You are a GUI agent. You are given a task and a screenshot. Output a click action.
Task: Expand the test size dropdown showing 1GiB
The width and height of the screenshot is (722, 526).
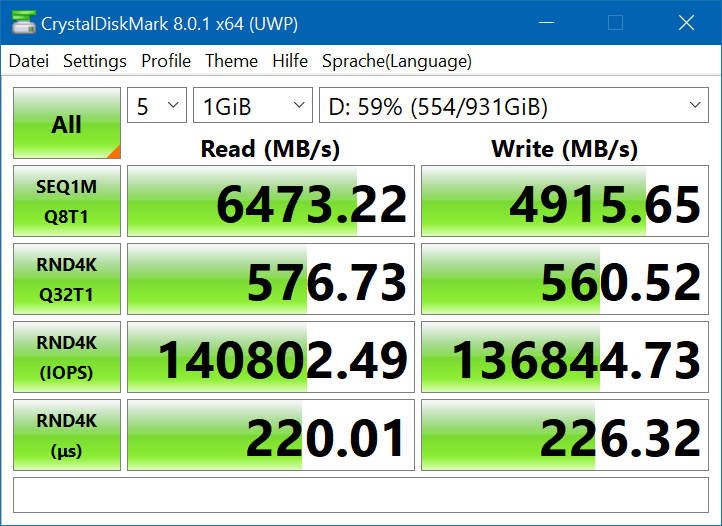[x=253, y=105]
